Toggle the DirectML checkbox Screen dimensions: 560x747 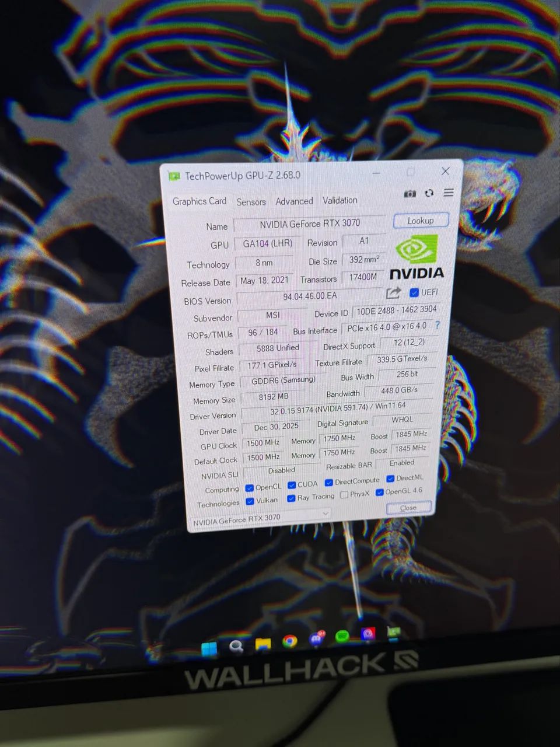390,479
